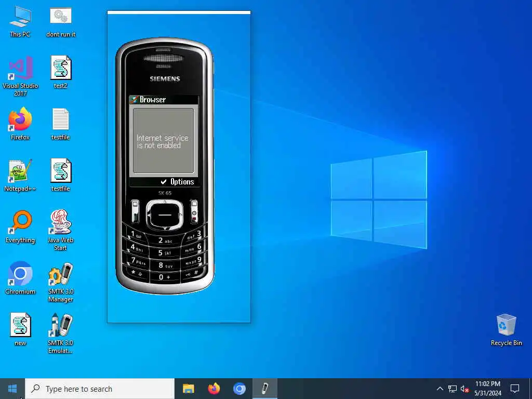Open This PC desktop icon
The height and width of the screenshot is (399, 532).
20,22
